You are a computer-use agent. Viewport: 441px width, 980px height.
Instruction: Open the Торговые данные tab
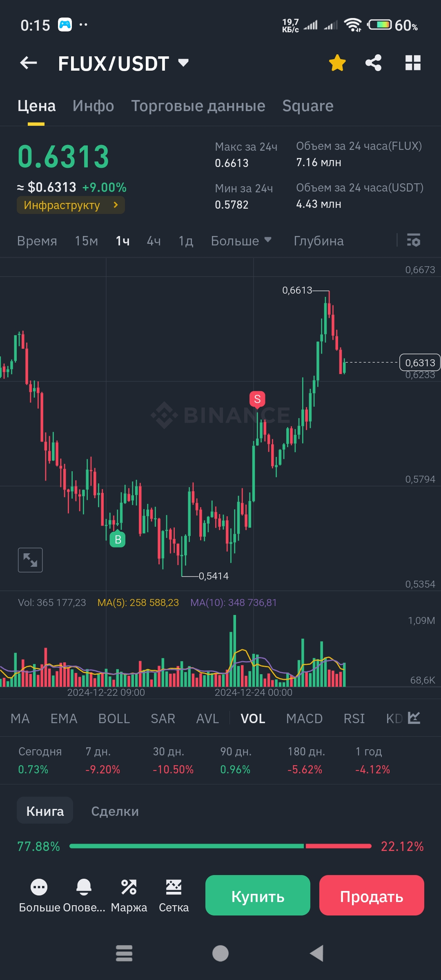198,106
